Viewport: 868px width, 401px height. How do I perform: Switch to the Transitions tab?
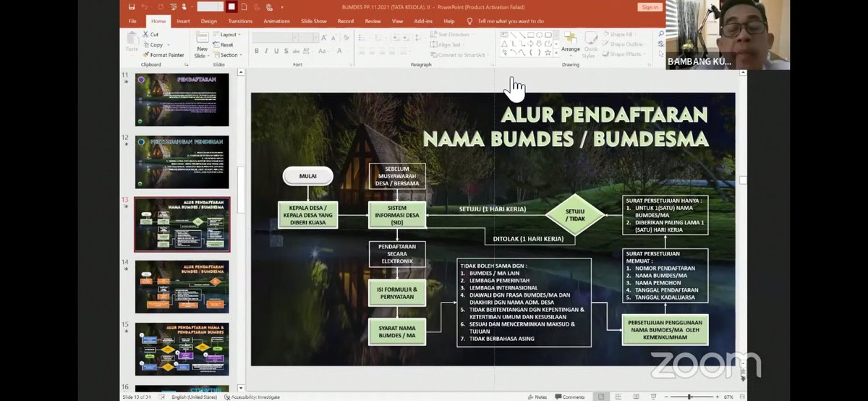coord(240,21)
